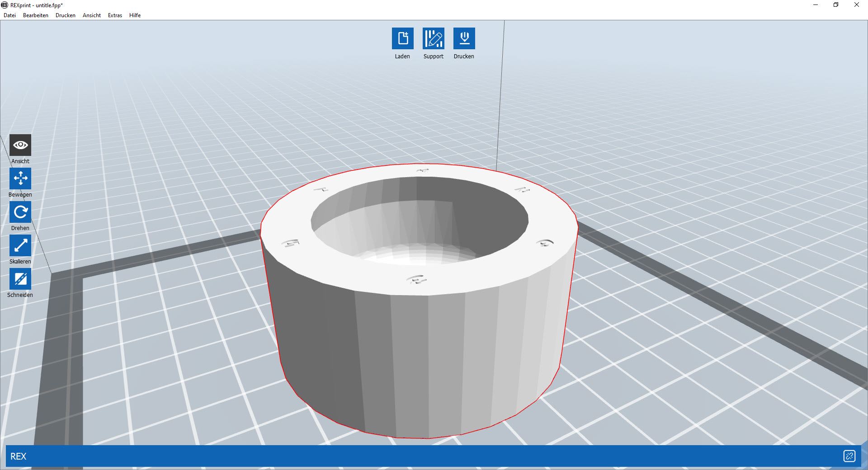
Task: Toggle the Ansicht eye view tool
Action: (20, 145)
